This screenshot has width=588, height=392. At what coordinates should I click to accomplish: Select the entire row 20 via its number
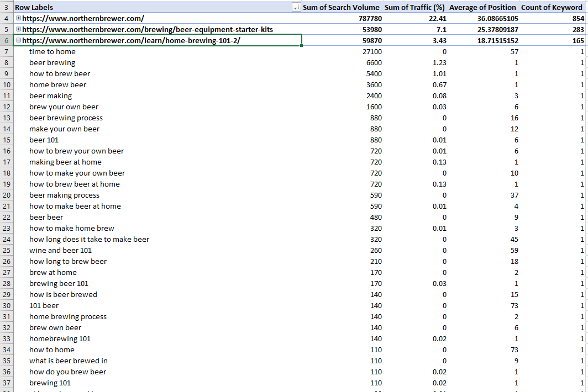[x=6, y=195]
